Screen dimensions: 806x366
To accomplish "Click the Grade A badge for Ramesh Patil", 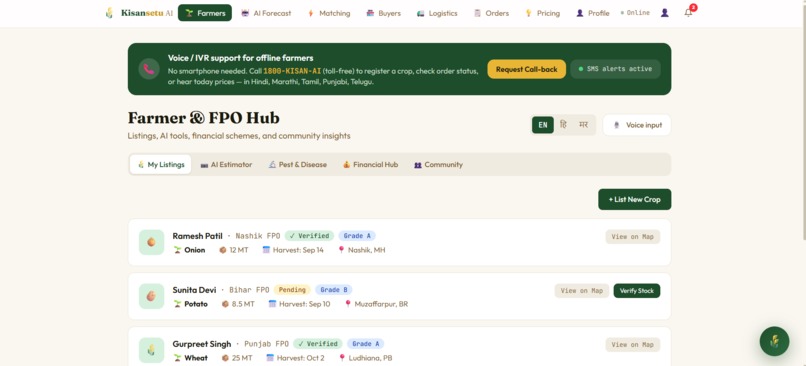I will tap(357, 236).
